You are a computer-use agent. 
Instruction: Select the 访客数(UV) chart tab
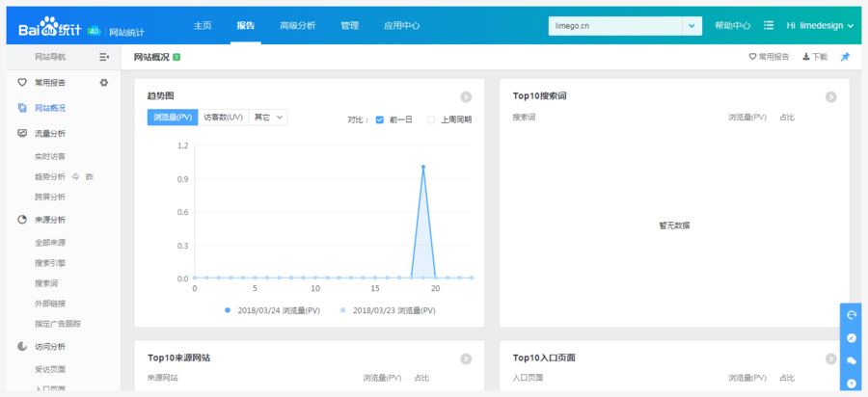point(223,117)
